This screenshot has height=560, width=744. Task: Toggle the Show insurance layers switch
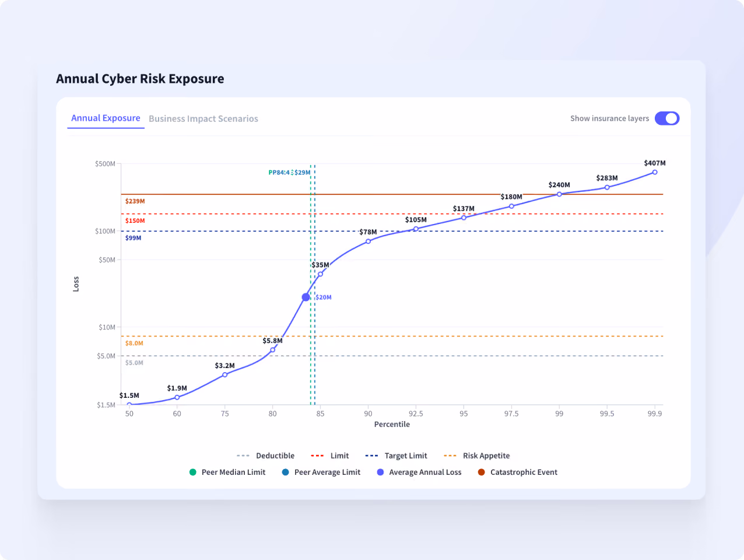[x=667, y=118]
